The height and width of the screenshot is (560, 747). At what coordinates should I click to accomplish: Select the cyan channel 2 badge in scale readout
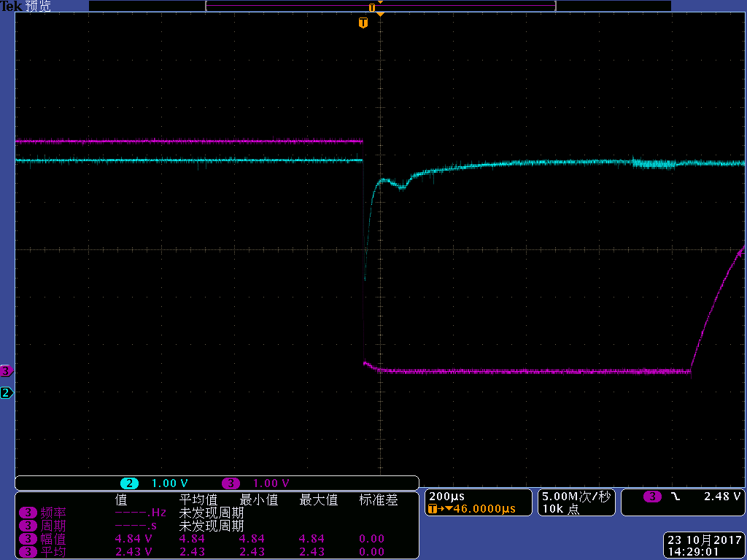[129, 483]
